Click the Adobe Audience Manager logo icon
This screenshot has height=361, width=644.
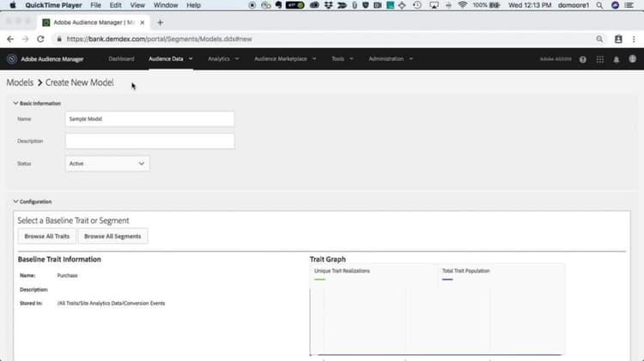coord(12,59)
